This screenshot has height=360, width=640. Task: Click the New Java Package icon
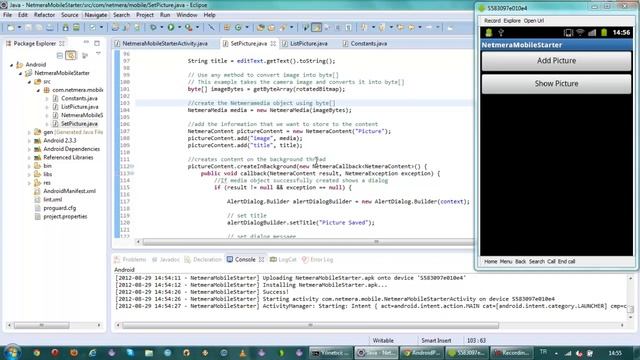click(x=227, y=27)
